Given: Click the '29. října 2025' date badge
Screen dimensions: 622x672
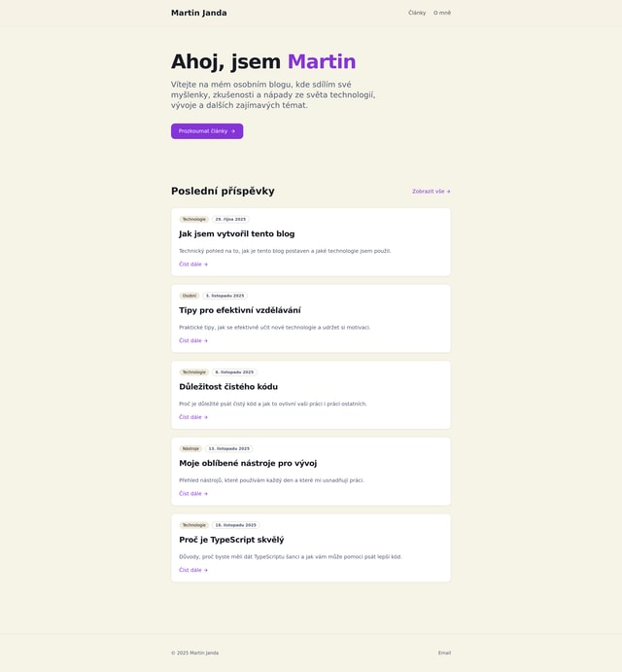Looking at the screenshot, I should [x=230, y=219].
